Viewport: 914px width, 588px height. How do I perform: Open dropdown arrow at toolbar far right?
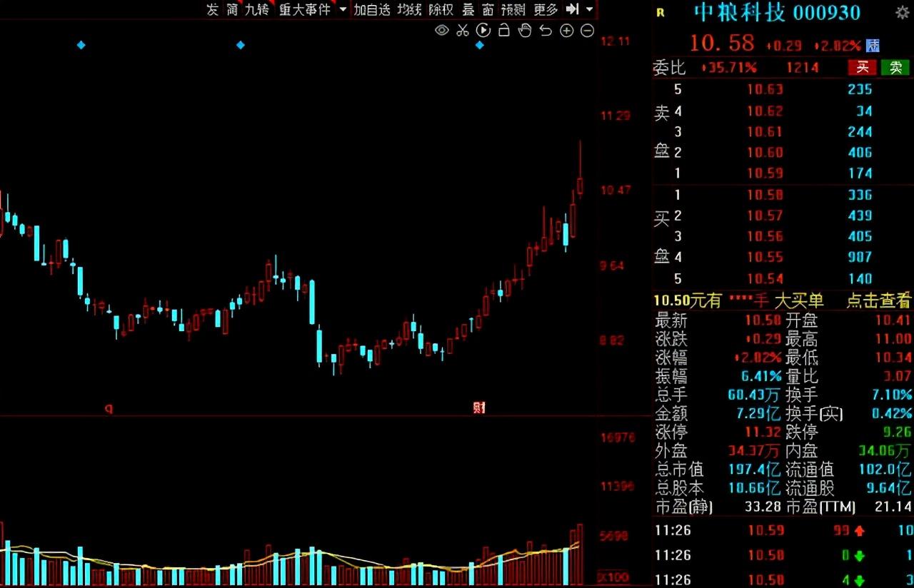pyautogui.click(x=589, y=9)
